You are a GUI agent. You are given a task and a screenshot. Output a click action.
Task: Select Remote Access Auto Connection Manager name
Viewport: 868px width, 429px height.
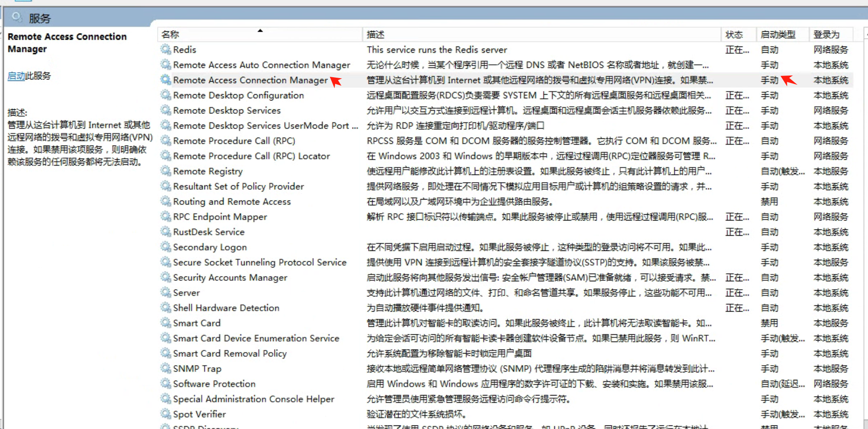coord(262,65)
